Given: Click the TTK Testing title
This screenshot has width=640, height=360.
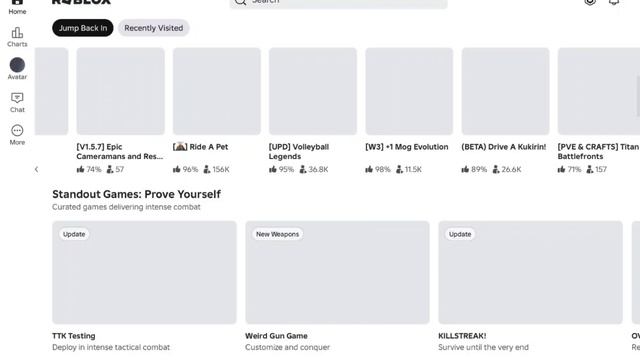Looking at the screenshot, I should click(73, 336).
